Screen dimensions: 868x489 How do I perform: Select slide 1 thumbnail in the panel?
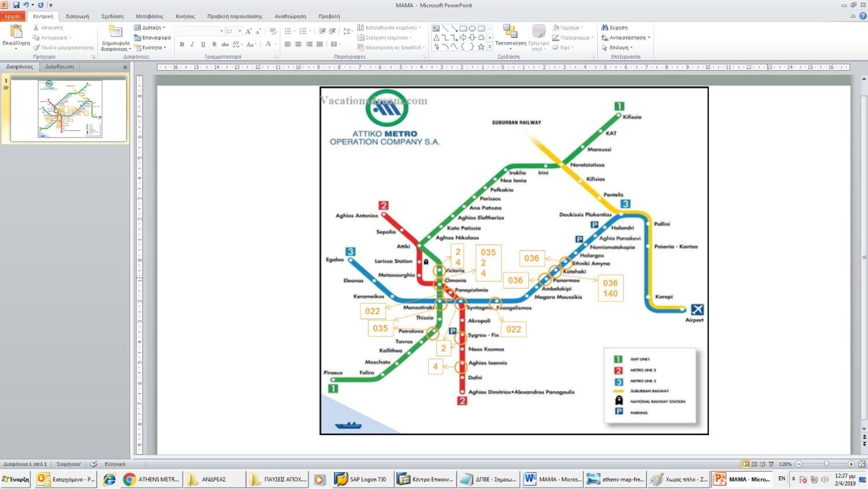click(x=69, y=109)
